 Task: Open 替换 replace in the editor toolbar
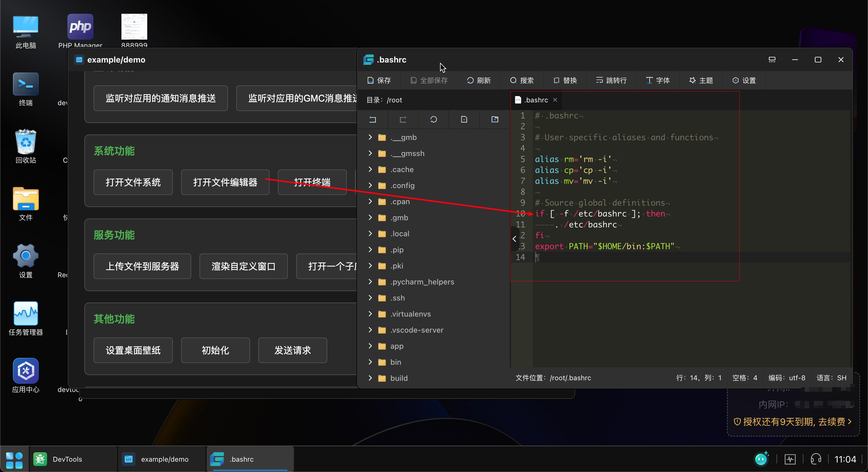pyautogui.click(x=565, y=81)
